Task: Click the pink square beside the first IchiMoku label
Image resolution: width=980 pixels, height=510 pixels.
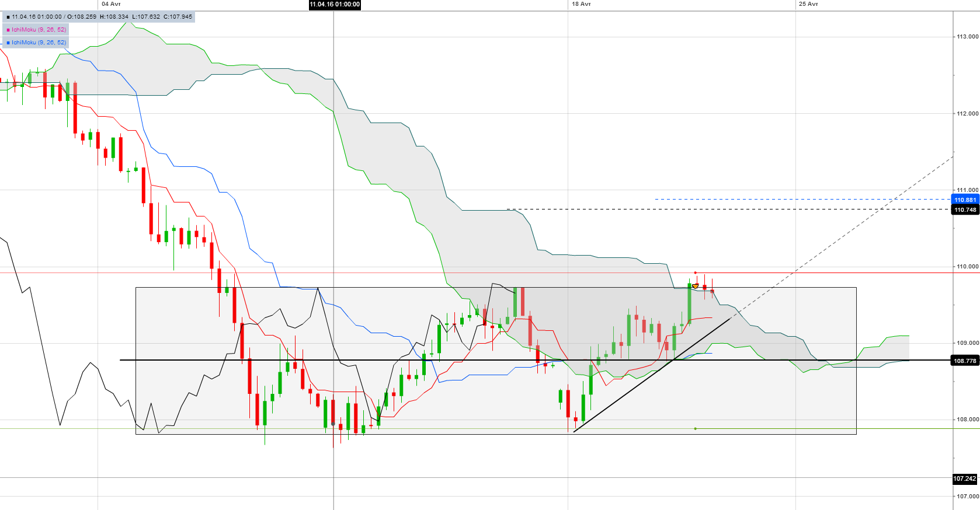Action: tap(8, 30)
